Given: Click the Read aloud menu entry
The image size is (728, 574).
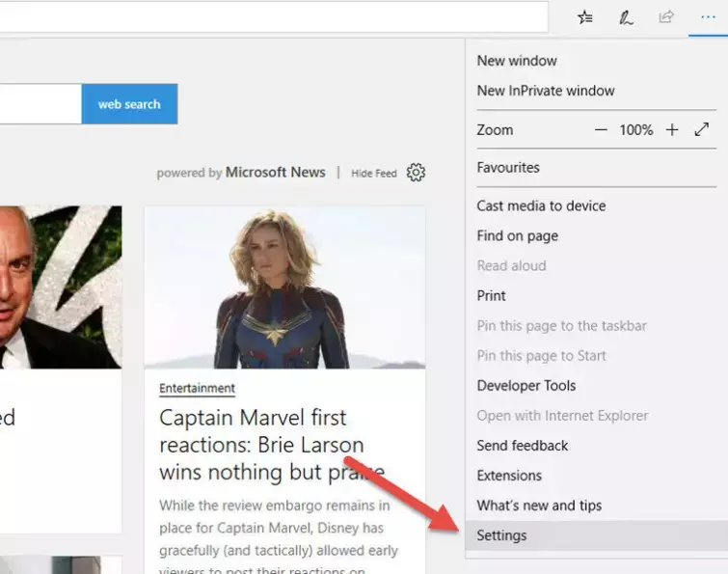Looking at the screenshot, I should click(596, 265).
